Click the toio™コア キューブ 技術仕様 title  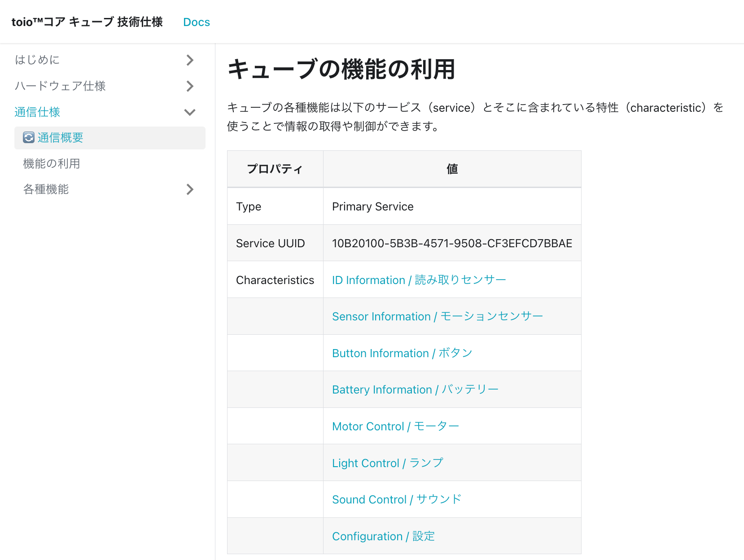tap(88, 22)
